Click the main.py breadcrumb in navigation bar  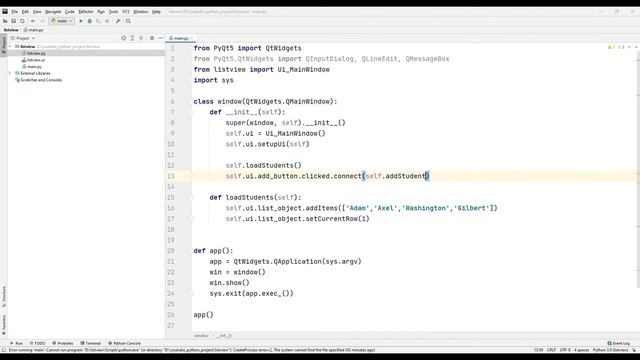coord(33,30)
